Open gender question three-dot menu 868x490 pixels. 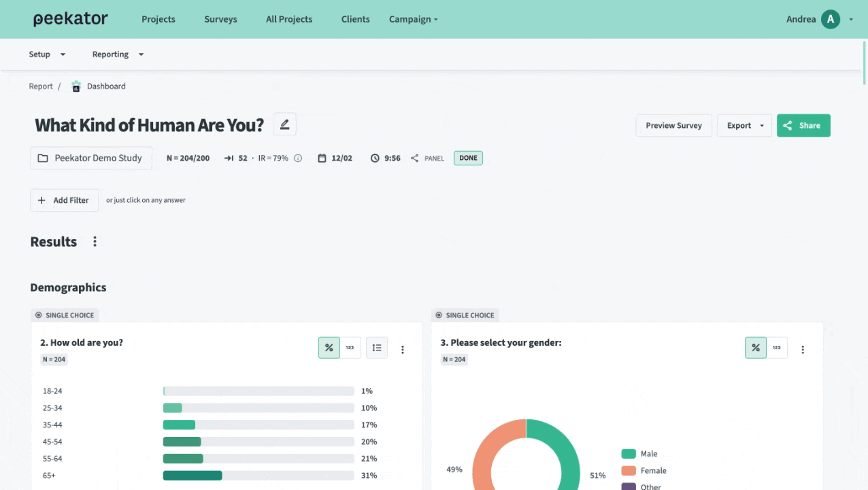(803, 349)
